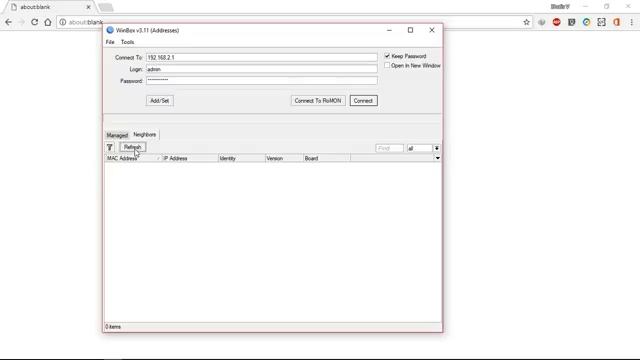Open the Tools menu in WinBox
The height and width of the screenshot is (360, 640).
click(127, 42)
